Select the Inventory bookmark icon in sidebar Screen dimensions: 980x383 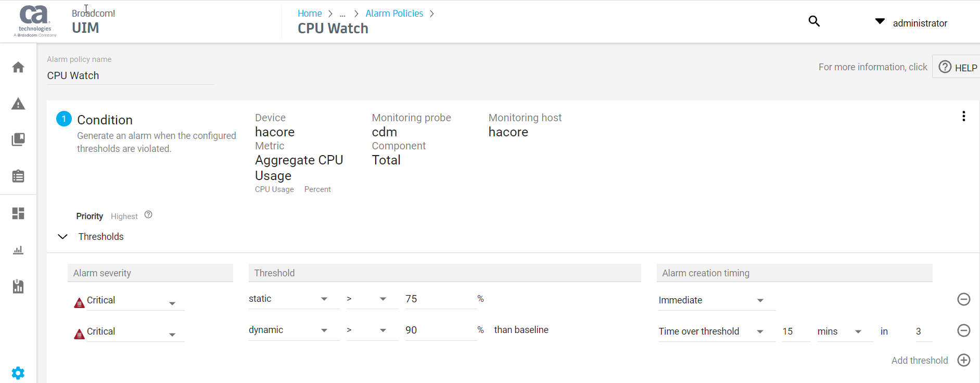18,139
